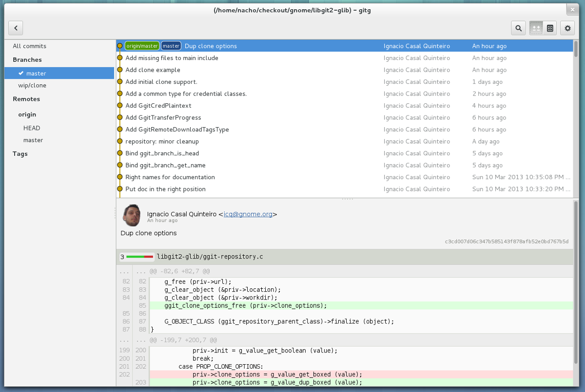
Task: Expand the Remotes section
Action: point(26,99)
